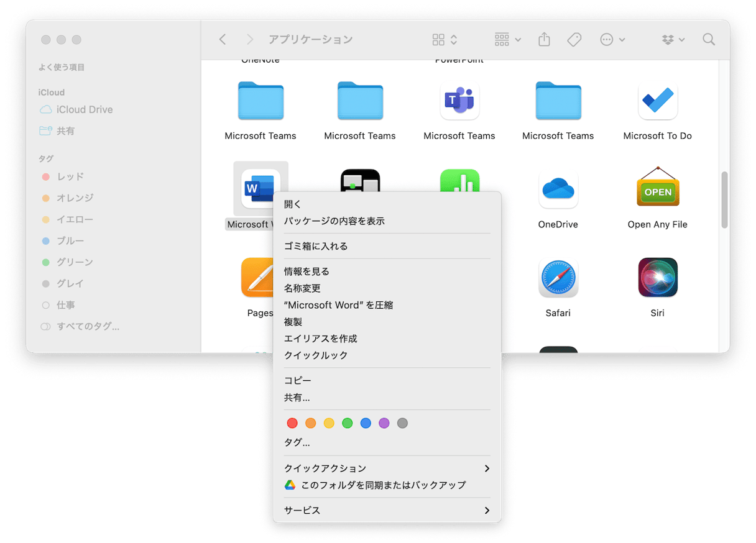Expand the クイックアクション submenu

(x=387, y=468)
